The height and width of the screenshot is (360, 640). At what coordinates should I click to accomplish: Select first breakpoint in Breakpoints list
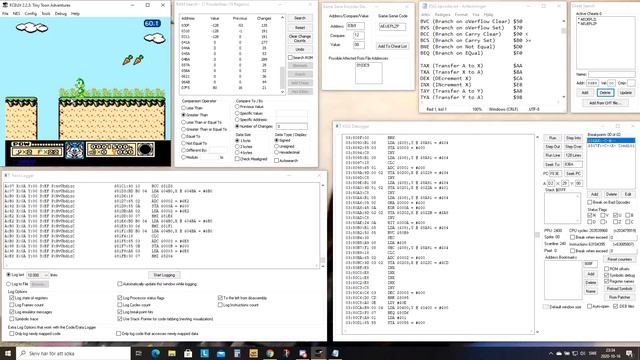(x=611, y=140)
